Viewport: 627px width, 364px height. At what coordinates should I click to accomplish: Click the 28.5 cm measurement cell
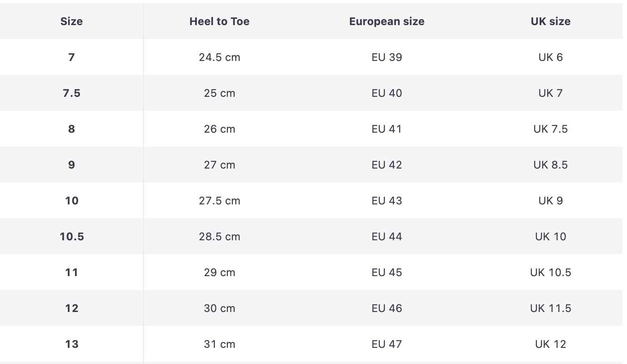[219, 236]
